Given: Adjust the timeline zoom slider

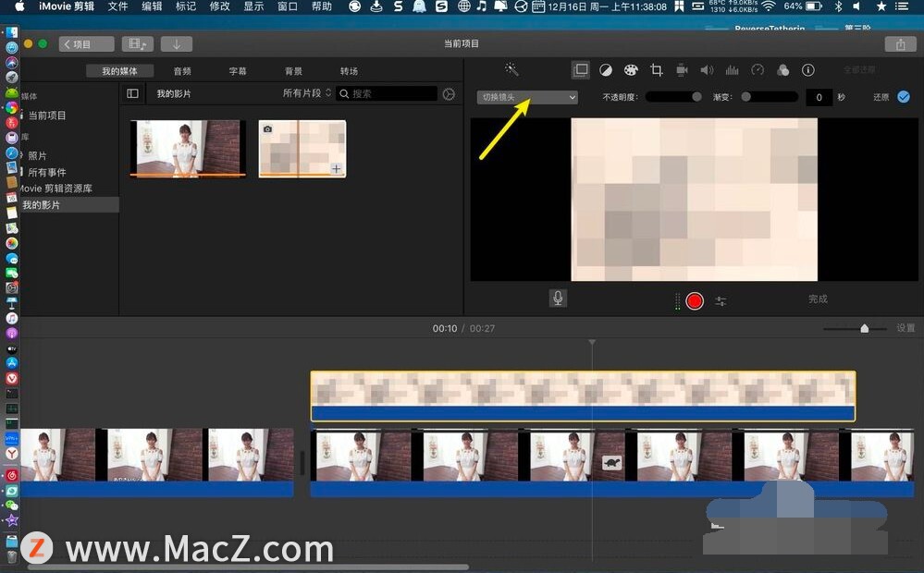Looking at the screenshot, I should click(x=855, y=329).
